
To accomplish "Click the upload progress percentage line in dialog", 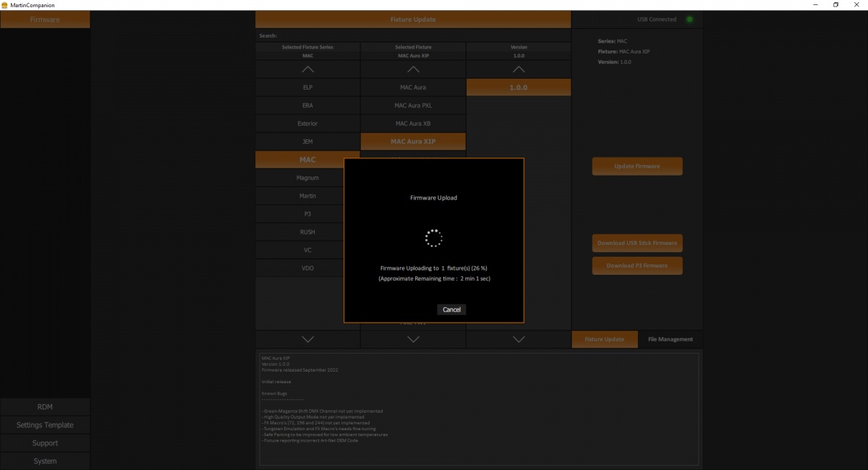I will (434, 268).
